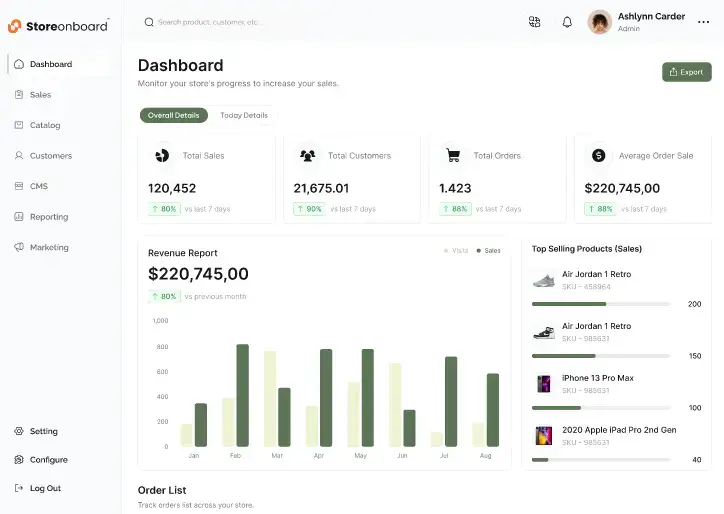724x514 pixels.
Task: Toggle the Visits legend in Revenue Report
Action: [456, 251]
